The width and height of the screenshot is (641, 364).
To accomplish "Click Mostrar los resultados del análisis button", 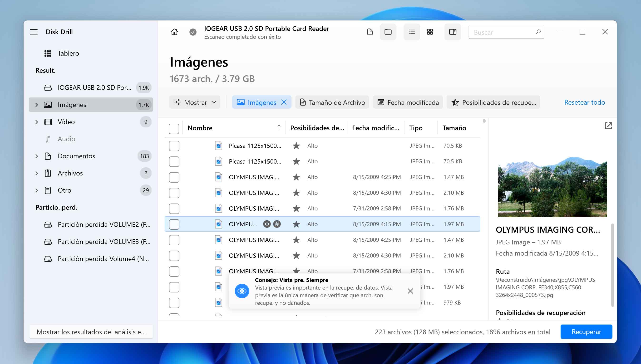I will point(91,332).
